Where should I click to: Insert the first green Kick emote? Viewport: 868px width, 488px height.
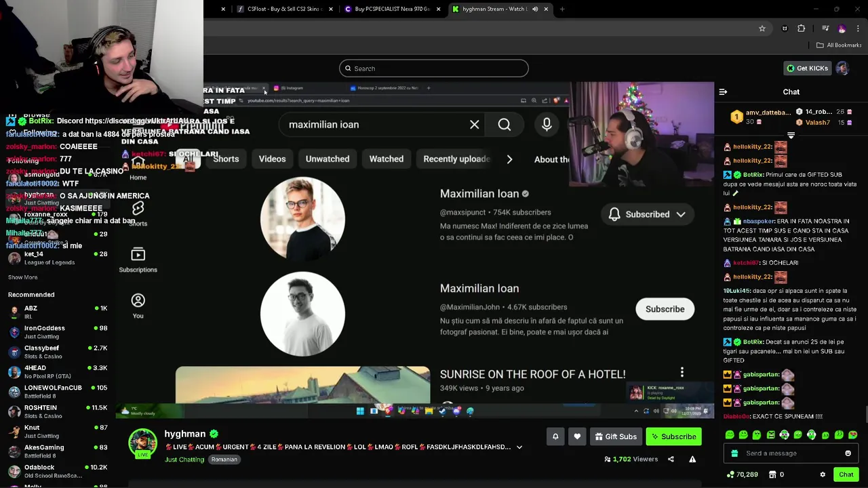point(730,435)
